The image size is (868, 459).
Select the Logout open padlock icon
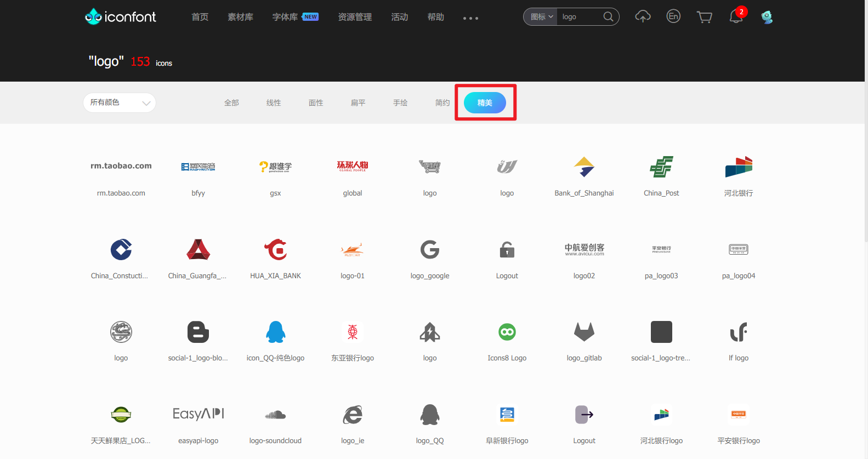tap(507, 249)
